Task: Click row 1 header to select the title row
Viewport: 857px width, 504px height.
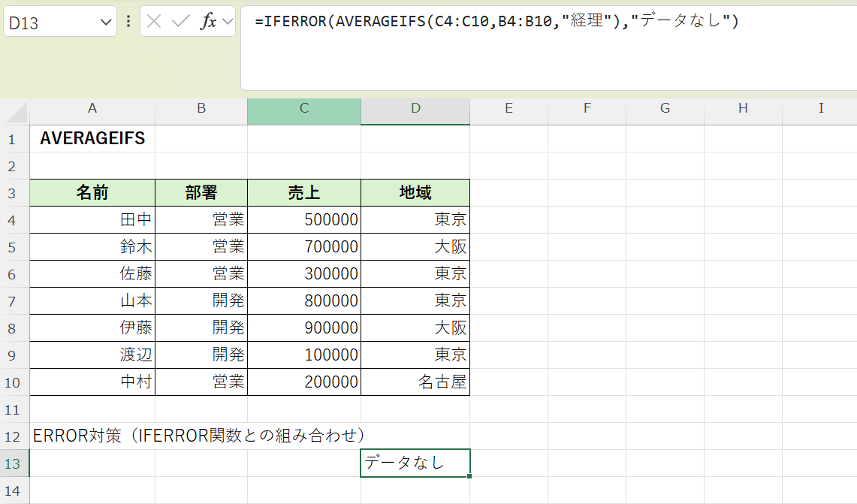Action: click(14, 138)
